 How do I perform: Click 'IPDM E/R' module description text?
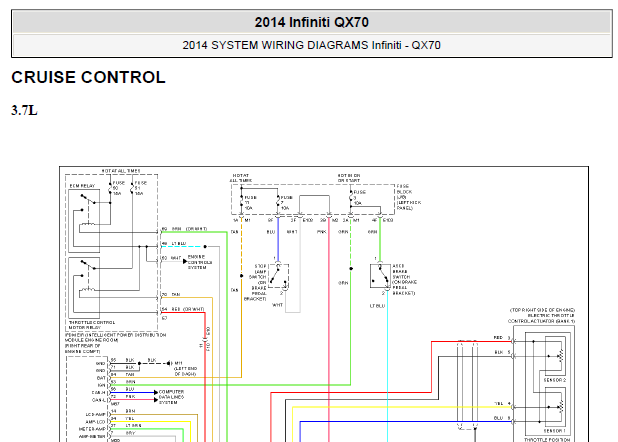(x=115, y=343)
